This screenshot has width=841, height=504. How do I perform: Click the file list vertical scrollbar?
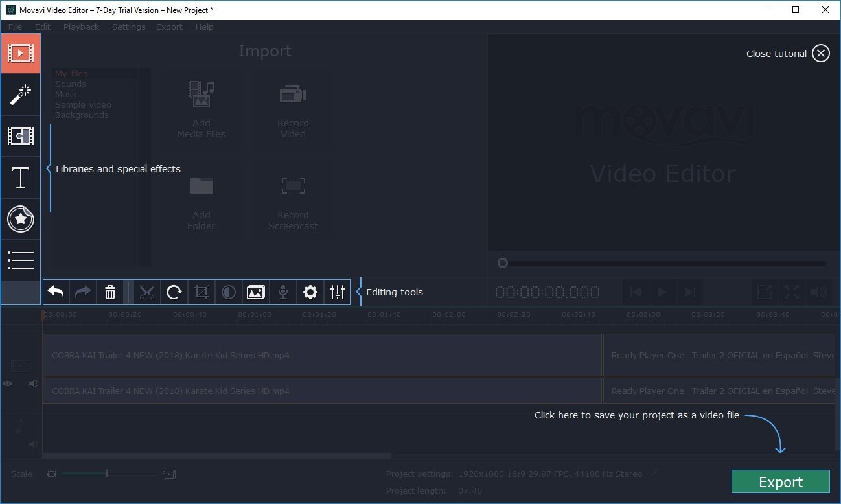click(144, 167)
